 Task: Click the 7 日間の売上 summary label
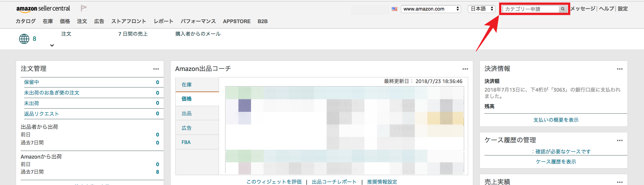point(133,34)
